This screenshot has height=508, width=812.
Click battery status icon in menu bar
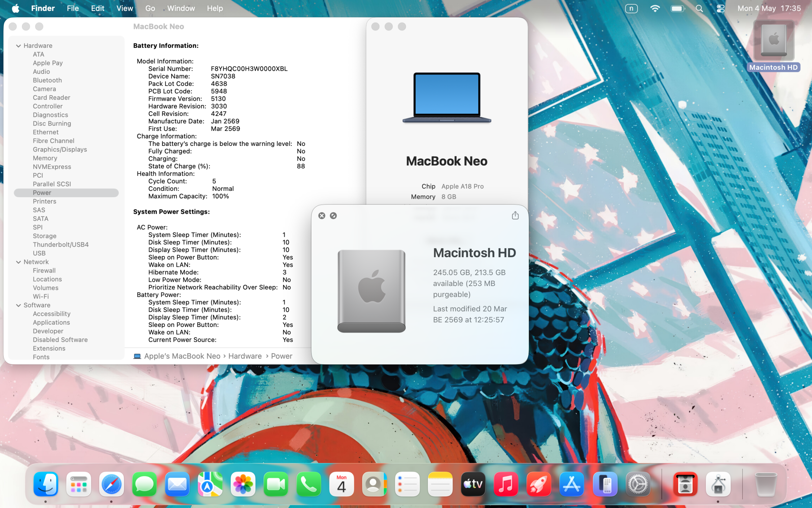pyautogui.click(x=678, y=8)
